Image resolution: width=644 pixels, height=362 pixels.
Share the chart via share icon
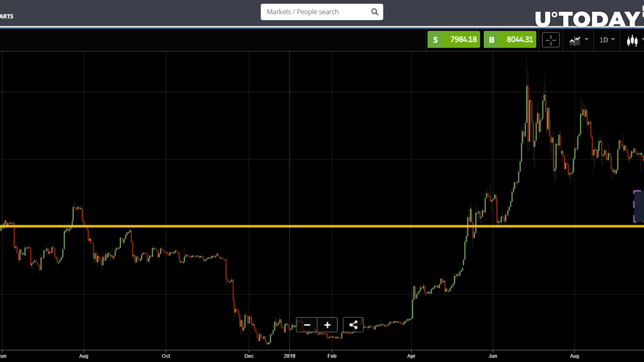click(x=353, y=325)
